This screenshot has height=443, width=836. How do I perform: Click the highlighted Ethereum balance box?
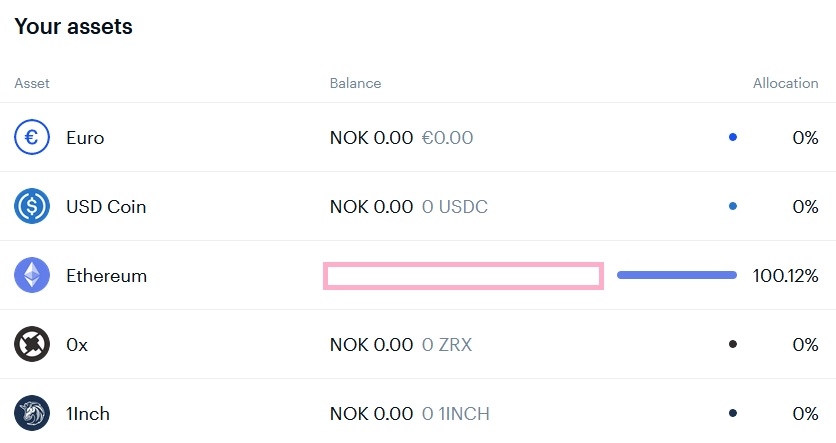pos(463,276)
